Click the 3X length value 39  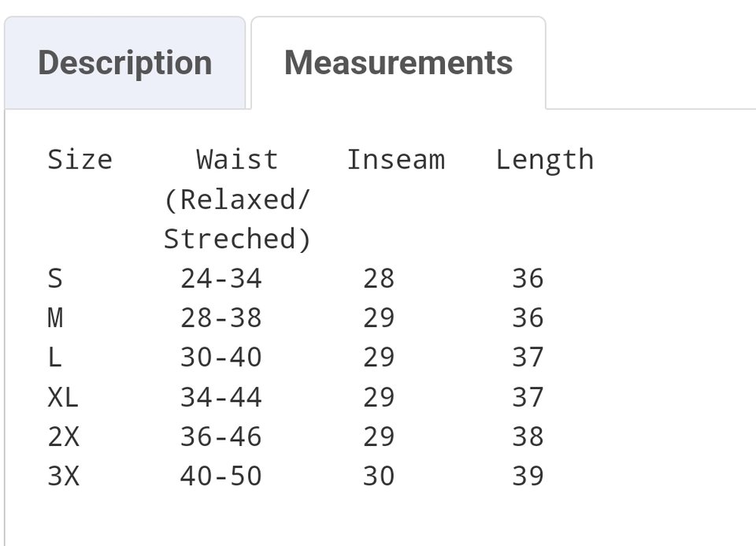click(528, 477)
